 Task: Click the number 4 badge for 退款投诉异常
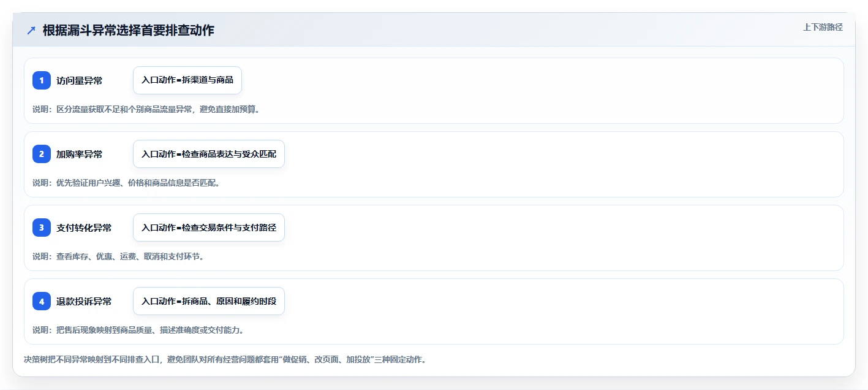[42, 301]
